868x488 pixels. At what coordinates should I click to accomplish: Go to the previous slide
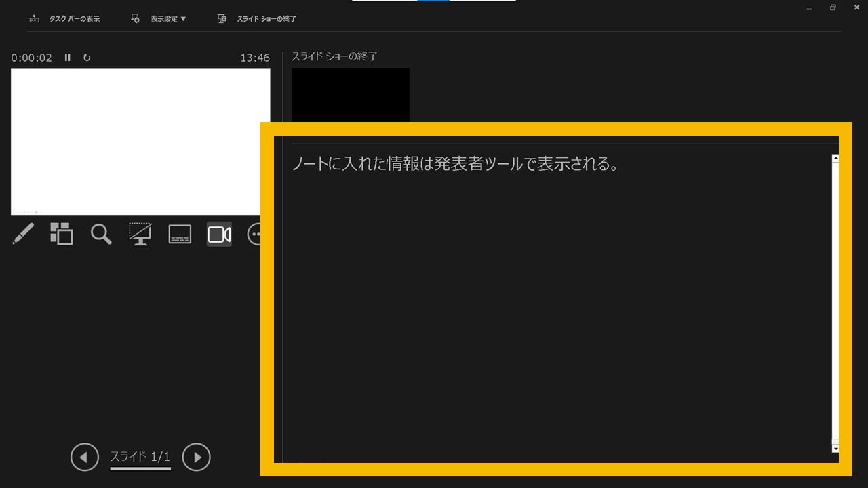pyautogui.click(x=84, y=457)
